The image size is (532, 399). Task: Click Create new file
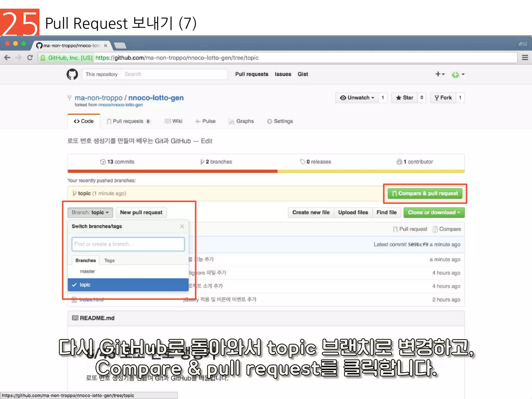click(x=311, y=212)
